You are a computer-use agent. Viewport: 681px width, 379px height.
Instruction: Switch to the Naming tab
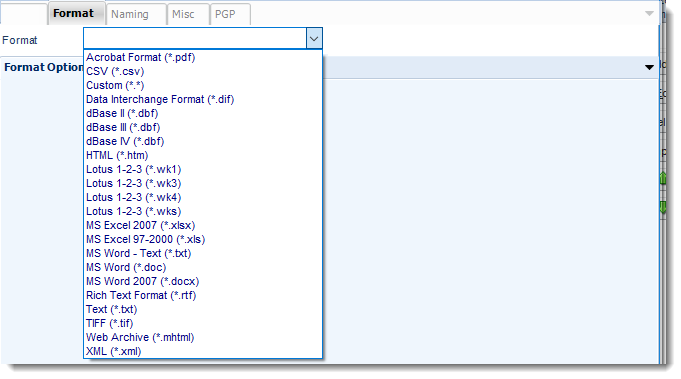(136, 14)
